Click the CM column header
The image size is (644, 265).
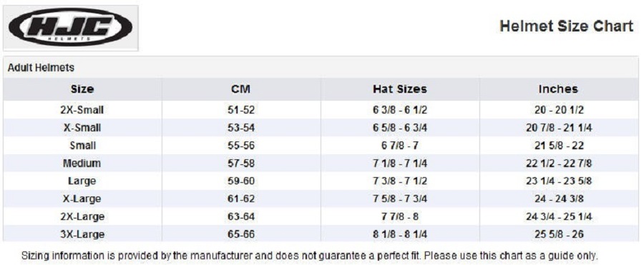point(241,89)
